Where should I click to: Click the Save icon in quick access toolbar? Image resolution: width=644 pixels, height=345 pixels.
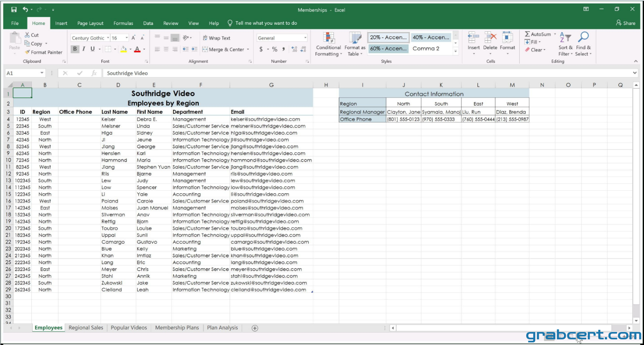point(14,10)
